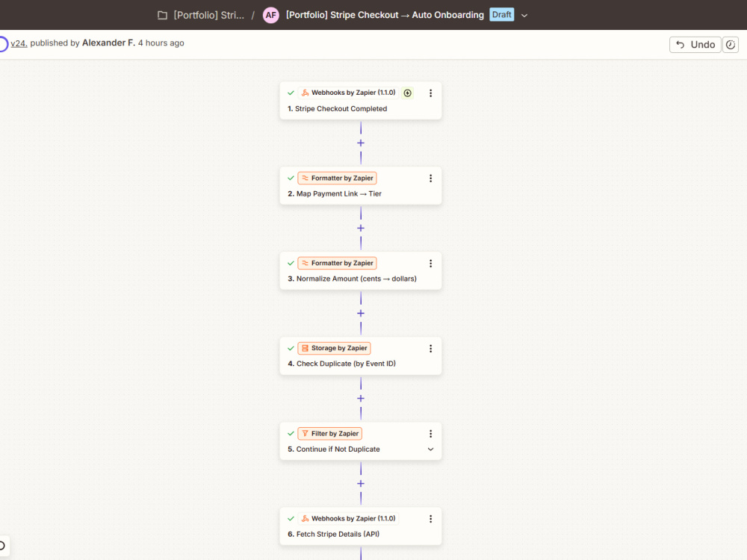The width and height of the screenshot is (747, 560).
Task: Click the Storage by Zapier badge in step 4
Action: point(334,349)
